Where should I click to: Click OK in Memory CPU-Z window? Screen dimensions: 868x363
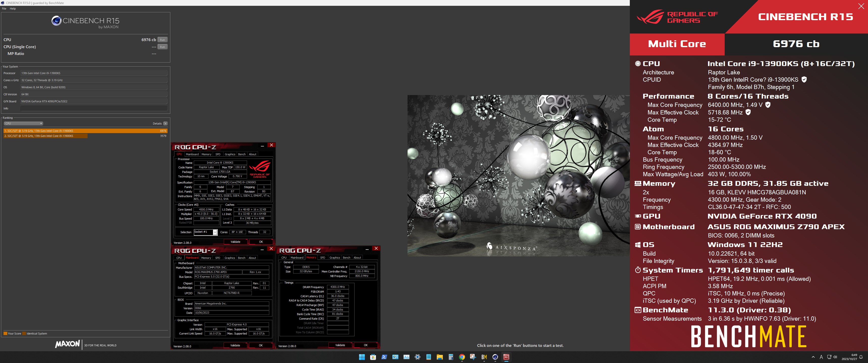(366, 345)
